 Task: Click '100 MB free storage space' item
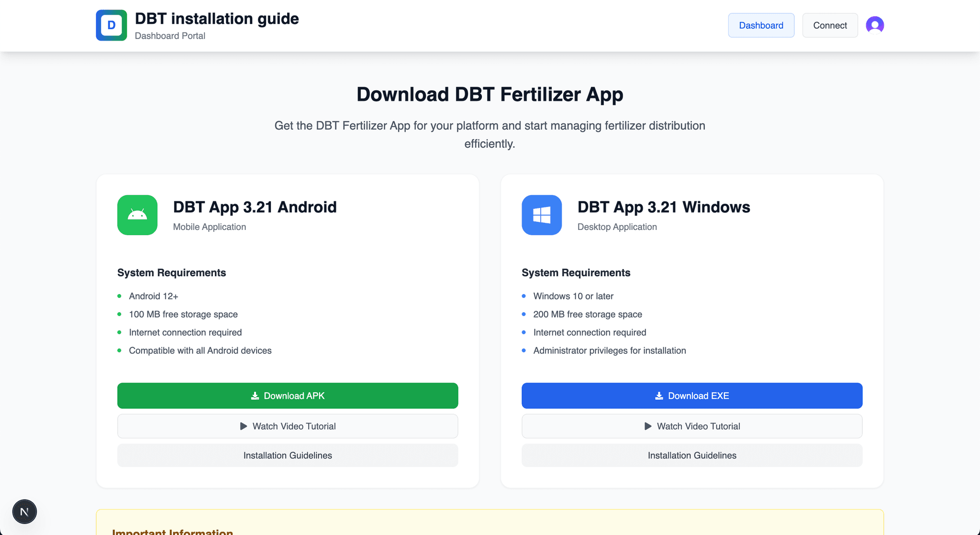click(183, 314)
